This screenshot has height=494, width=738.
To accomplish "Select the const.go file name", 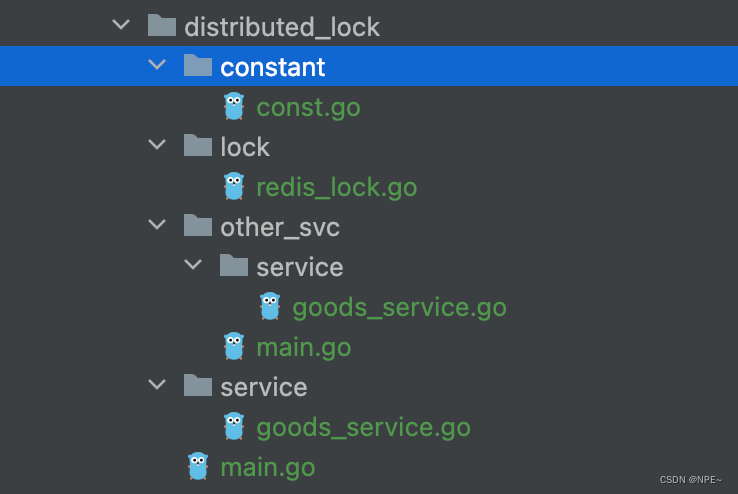I will 308,108.
